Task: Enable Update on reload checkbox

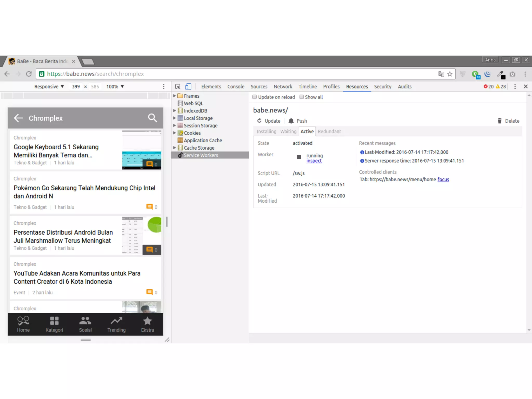Action: (x=255, y=97)
